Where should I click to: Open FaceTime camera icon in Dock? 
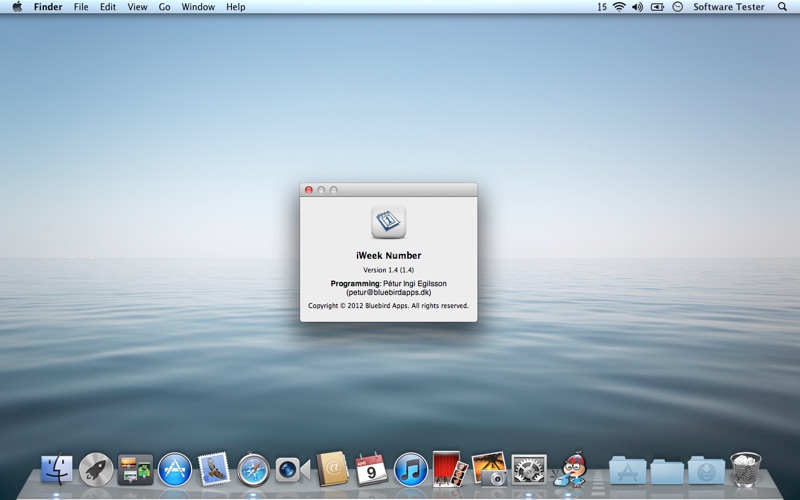pyautogui.click(x=292, y=469)
